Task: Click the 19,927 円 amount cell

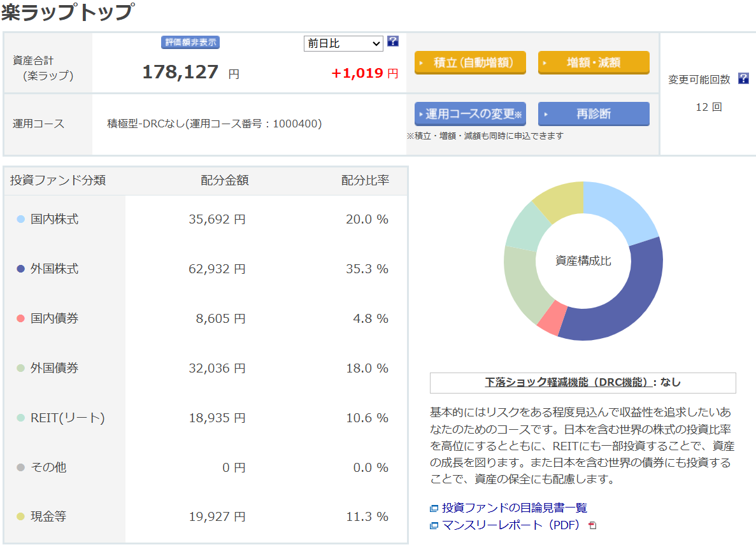Action: click(217, 516)
